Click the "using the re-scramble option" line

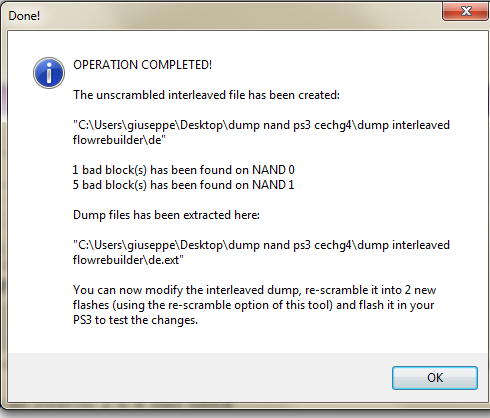253,305
